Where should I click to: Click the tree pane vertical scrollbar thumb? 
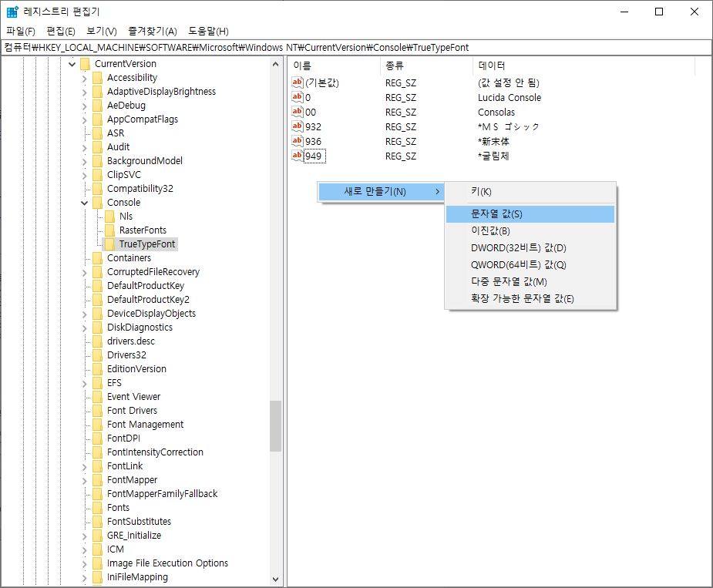[x=275, y=426]
